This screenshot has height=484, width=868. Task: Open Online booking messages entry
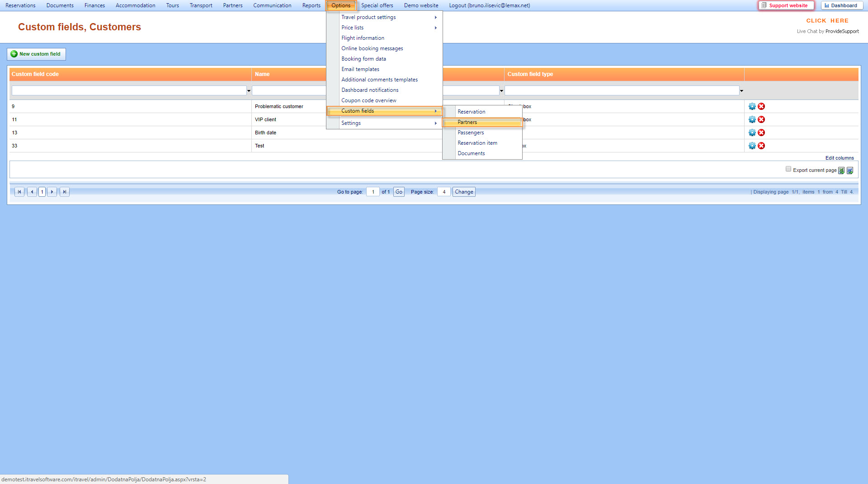(384, 48)
